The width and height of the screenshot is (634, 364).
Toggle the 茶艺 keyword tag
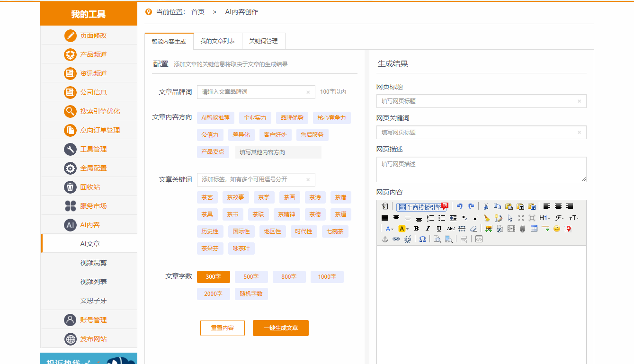pyautogui.click(x=207, y=197)
